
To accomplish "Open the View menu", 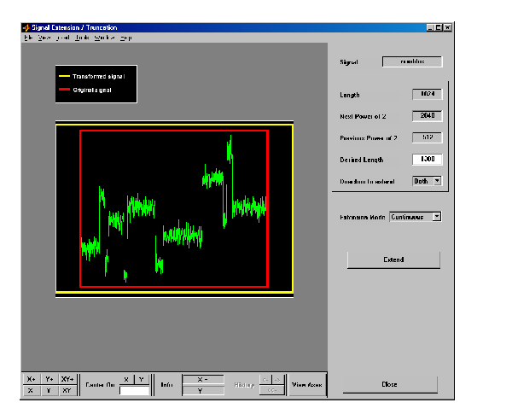I will 44,38.
